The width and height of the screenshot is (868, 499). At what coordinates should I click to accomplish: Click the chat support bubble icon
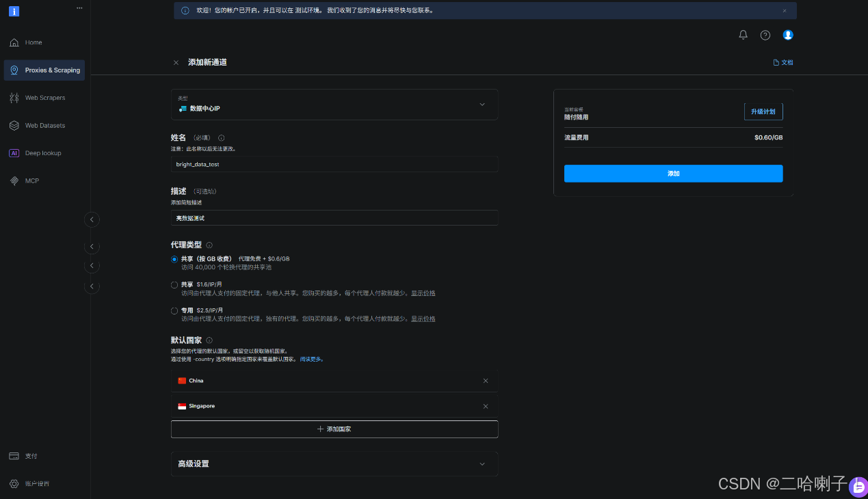pyautogui.click(x=858, y=487)
